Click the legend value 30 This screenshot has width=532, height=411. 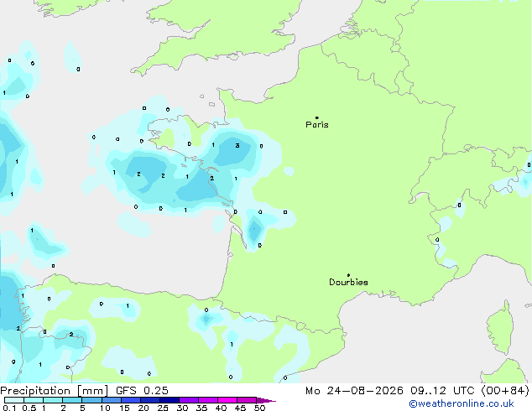[x=182, y=408]
